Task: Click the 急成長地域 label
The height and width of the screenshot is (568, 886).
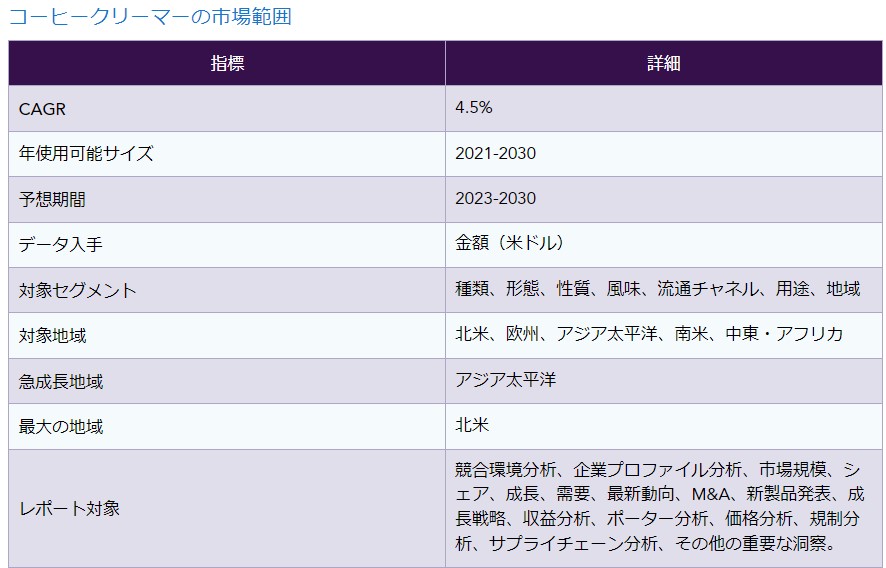Action: coord(60,381)
